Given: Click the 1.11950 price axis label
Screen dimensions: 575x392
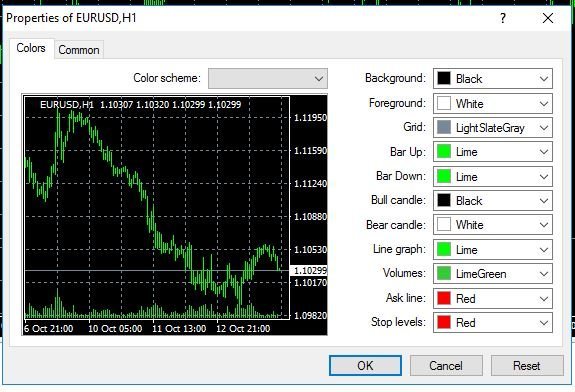Looking at the screenshot, I should [x=310, y=118].
